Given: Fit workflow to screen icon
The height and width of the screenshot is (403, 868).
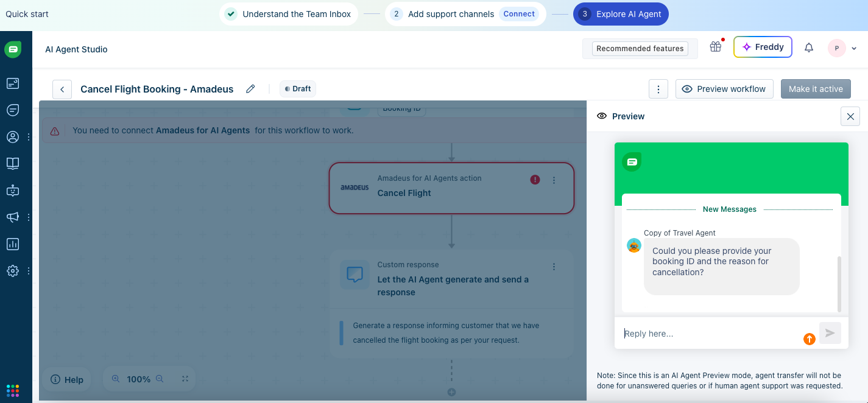Looking at the screenshot, I should [185, 379].
